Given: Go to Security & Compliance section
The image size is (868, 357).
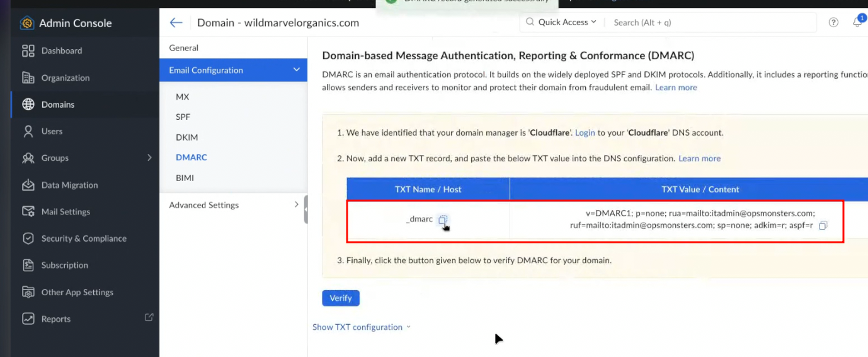Looking at the screenshot, I should pyautogui.click(x=84, y=238).
